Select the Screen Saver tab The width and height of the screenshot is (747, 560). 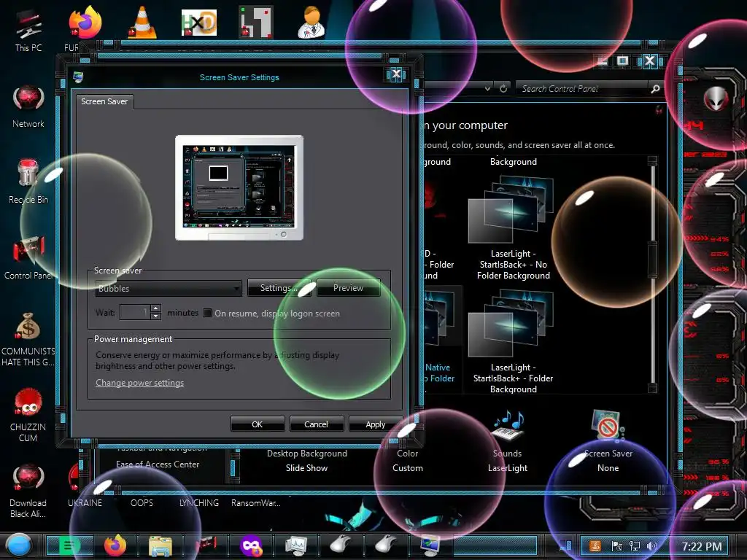click(104, 101)
